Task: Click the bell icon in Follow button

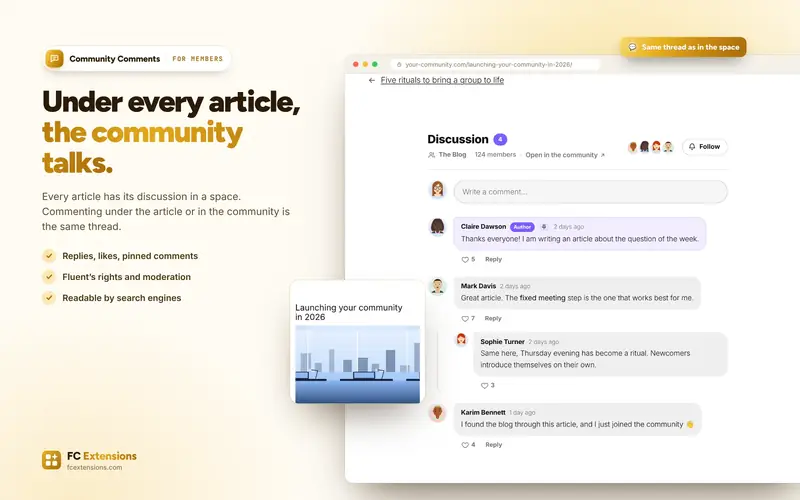Action: click(692, 146)
